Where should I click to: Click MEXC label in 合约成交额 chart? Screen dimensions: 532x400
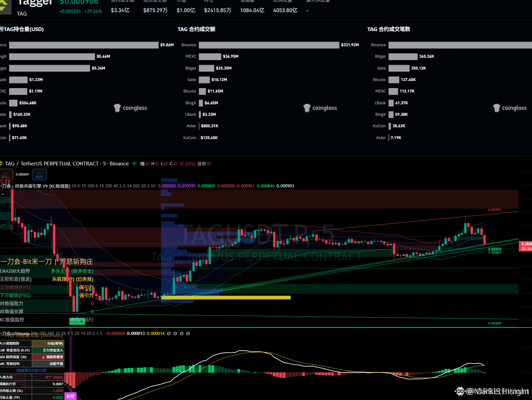click(x=191, y=56)
